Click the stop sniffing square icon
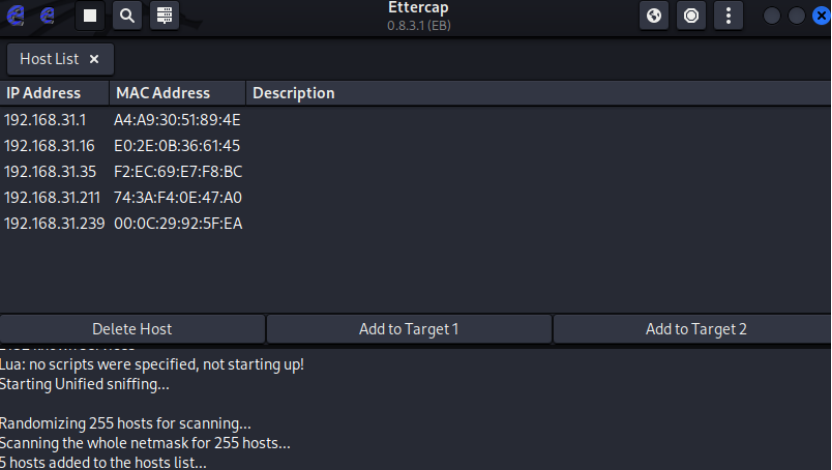The width and height of the screenshot is (832, 470). point(90,15)
